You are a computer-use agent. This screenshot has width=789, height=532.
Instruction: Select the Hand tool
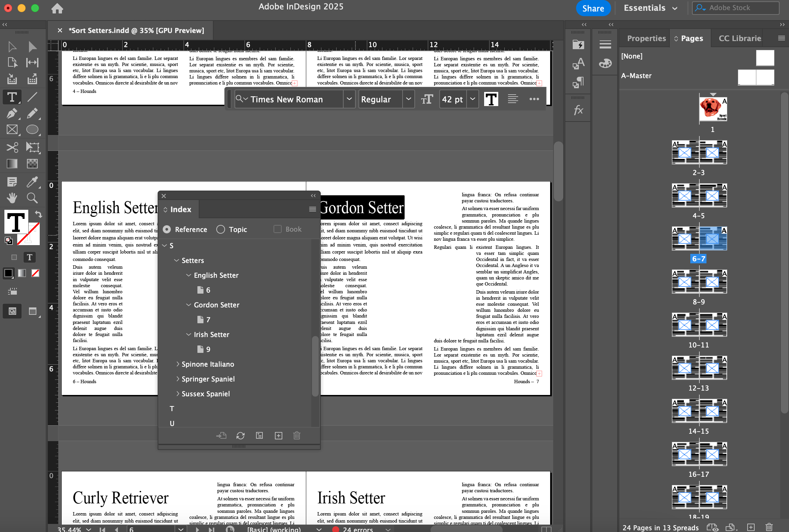pos(12,198)
